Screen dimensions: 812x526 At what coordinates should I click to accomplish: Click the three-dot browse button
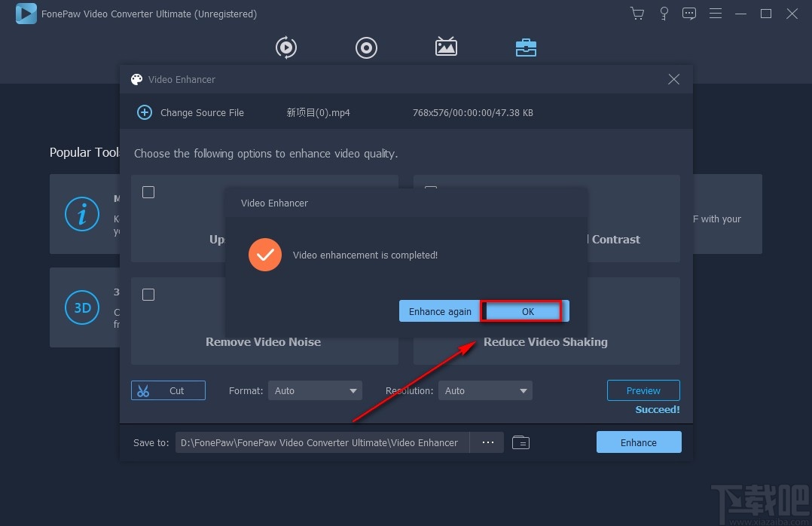[487, 442]
